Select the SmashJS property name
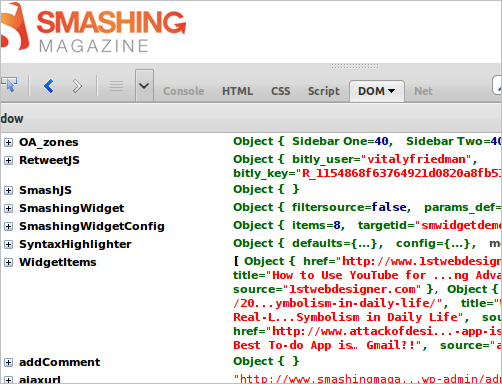The width and height of the screenshot is (502, 384). click(45, 190)
